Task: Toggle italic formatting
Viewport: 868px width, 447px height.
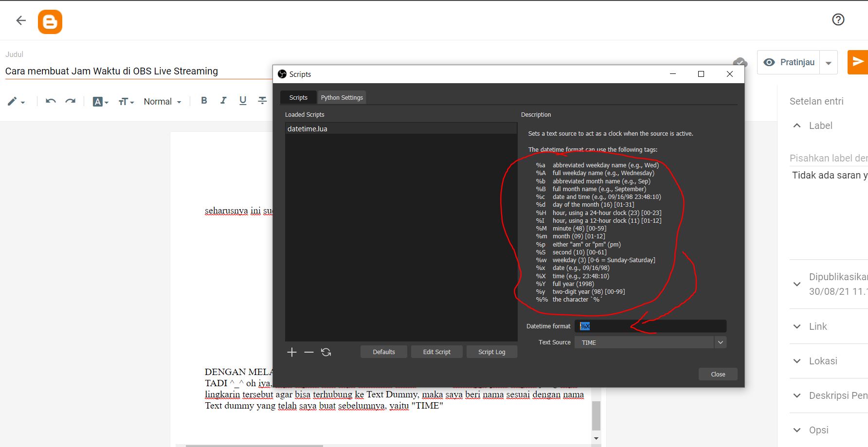Action: pos(223,100)
